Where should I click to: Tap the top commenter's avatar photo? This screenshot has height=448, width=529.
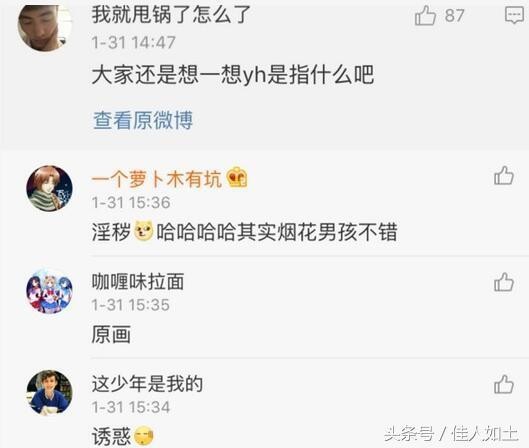(45, 28)
